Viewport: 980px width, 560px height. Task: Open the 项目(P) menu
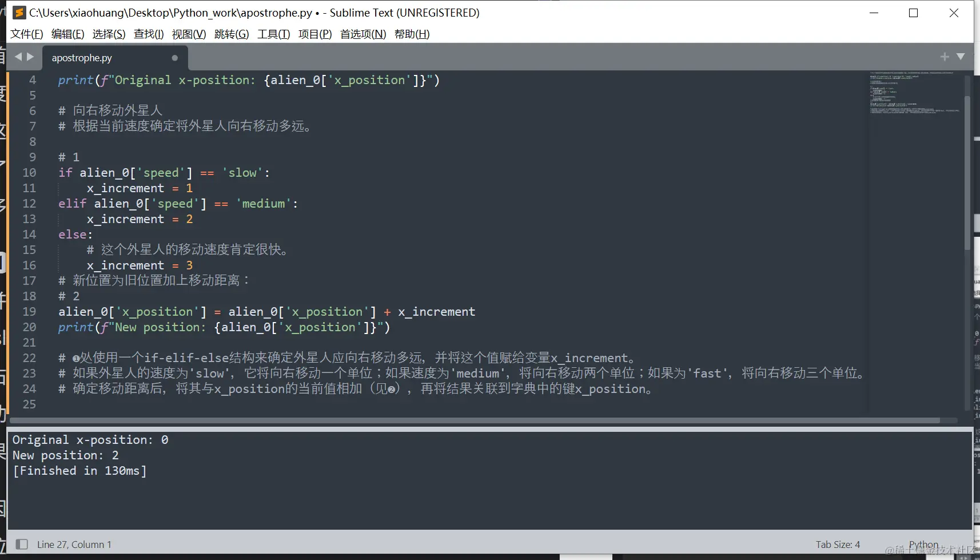[315, 34]
